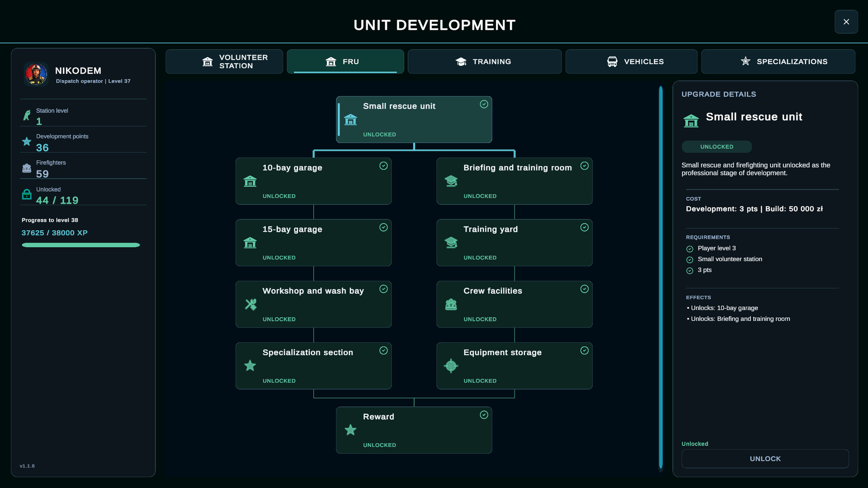Viewport: 868px width, 488px height.
Task: Click the graduation cap icon on Briefing room card
Action: point(451,181)
